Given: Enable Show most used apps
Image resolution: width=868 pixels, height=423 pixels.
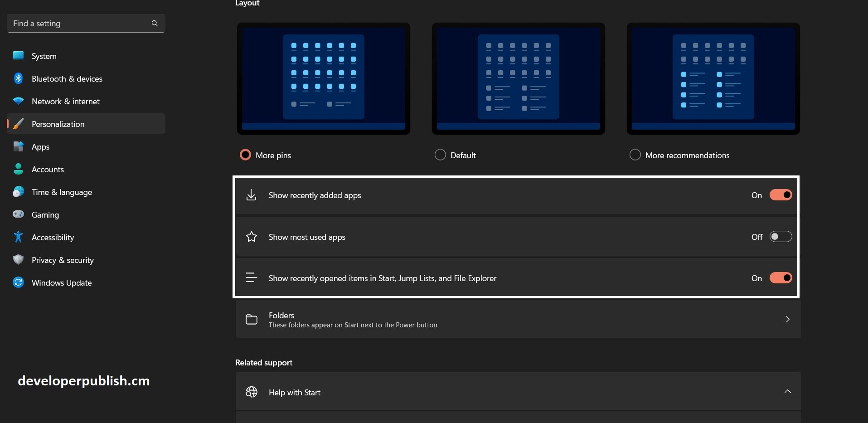Looking at the screenshot, I should coord(780,236).
